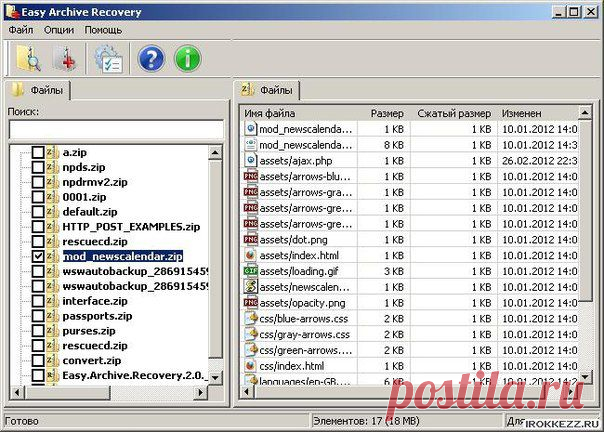Click the archive tree scroll right arrow
This screenshot has height=432, width=604.
coord(200,392)
